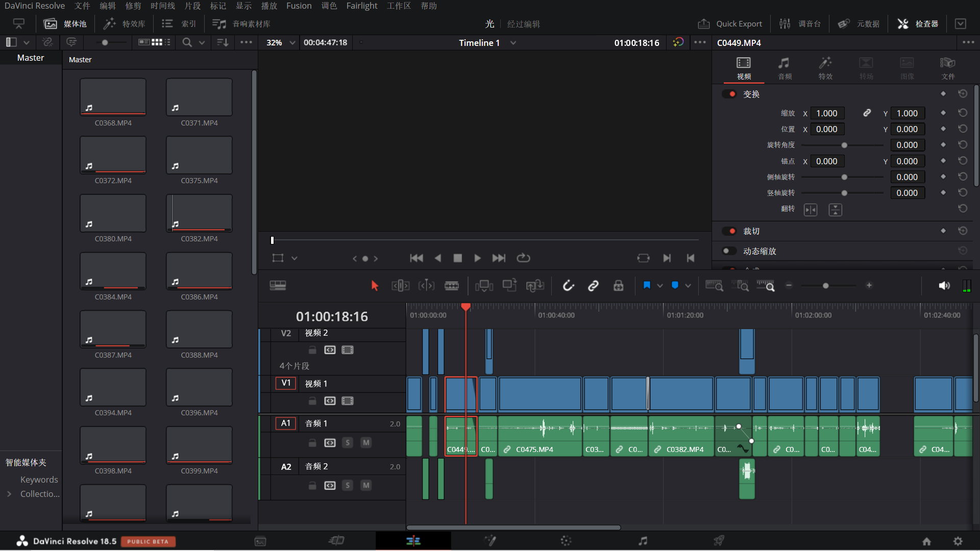Switch to the Effects inspector tab
This screenshot has height=551, width=980.
tap(825, 68)
